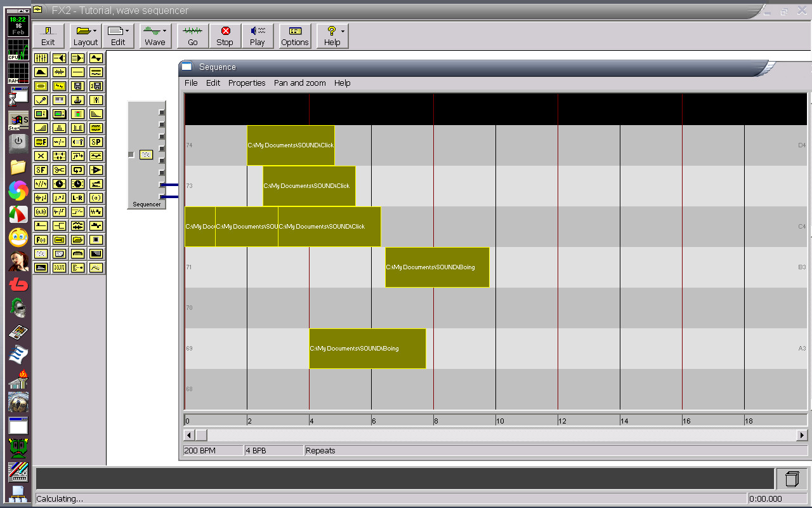Select the mixer faders module icon

[41, 58]
